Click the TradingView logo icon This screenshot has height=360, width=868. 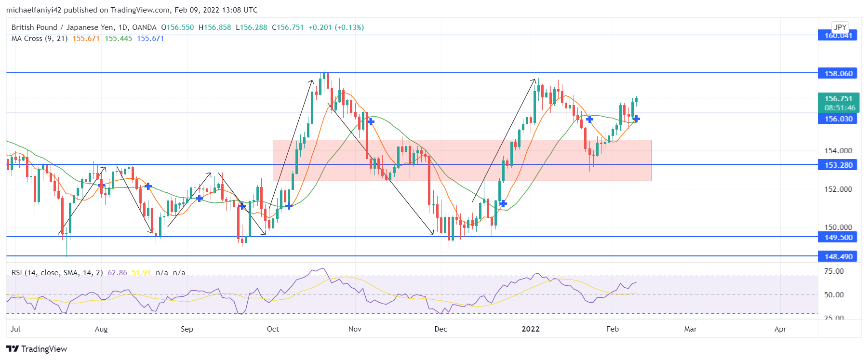13,349
